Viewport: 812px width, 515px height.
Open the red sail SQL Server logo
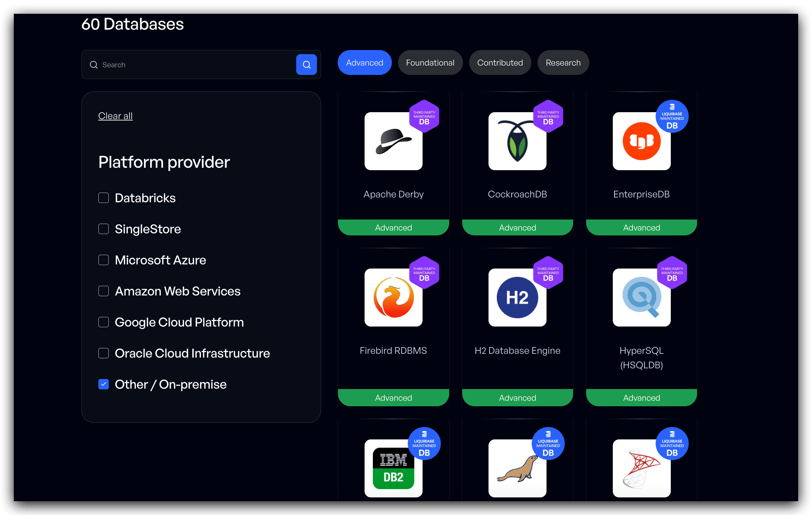tap(641, 468)
